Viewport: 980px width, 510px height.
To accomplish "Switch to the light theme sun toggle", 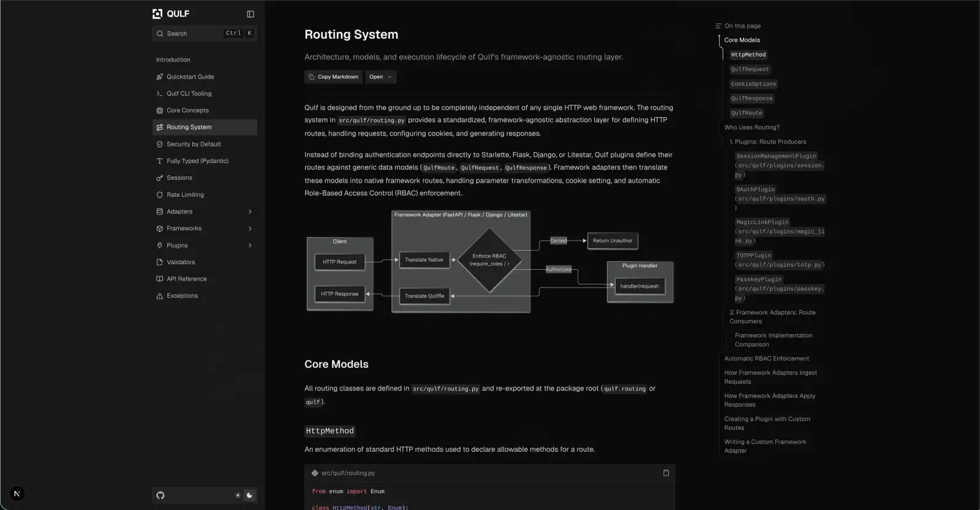I will tap(238, 495).
